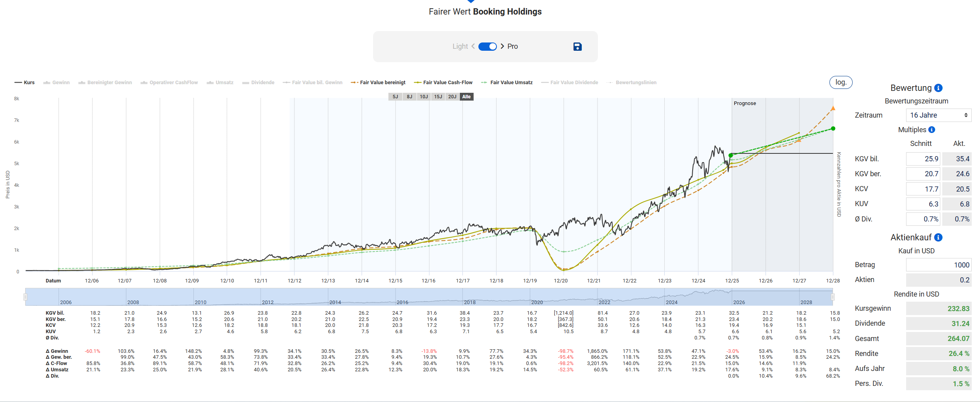Click the Betrag amount input field
Viewport: 980px width, 402px height.
(938, 265)
